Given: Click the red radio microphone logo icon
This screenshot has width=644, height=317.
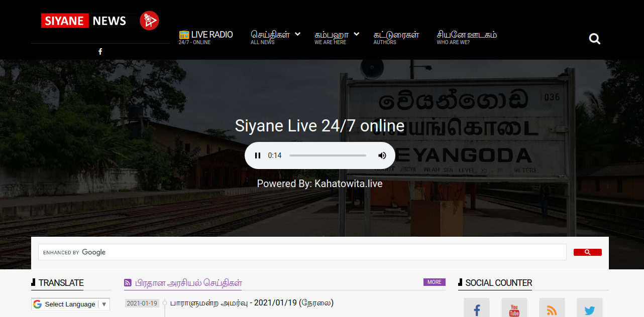Looking at the screenshot, I should pyautogui.click(x=149, y=21).
